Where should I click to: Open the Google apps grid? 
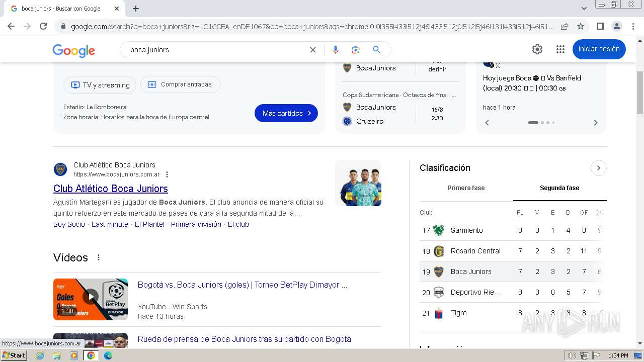click(x=560, y=49)
